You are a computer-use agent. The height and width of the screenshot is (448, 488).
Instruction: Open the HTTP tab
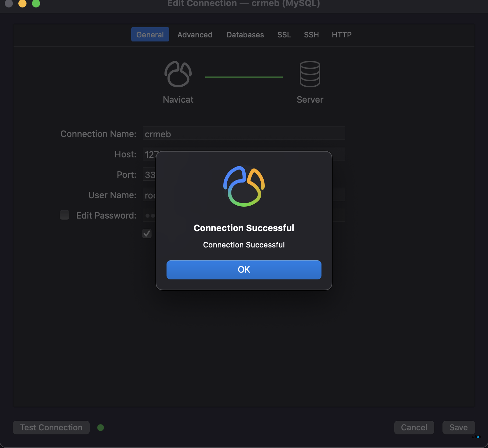pos(342,34)
